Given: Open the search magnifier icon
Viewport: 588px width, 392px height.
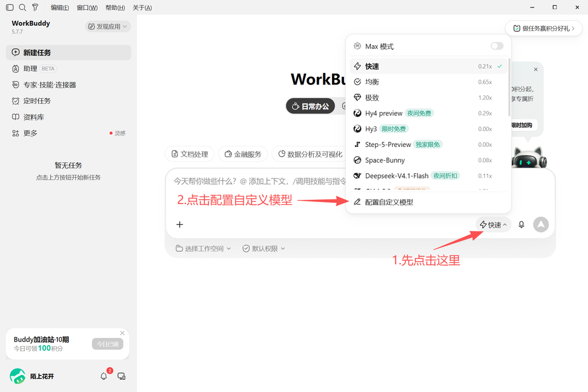Looking at the screenshot, I should pos(22,7).
